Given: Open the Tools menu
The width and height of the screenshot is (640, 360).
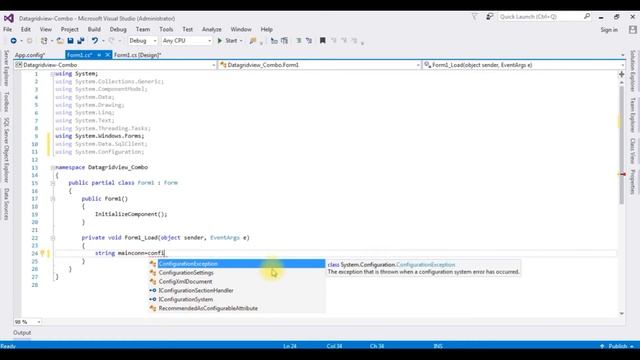Looking at the screenshot, I should tap(166, 29).
